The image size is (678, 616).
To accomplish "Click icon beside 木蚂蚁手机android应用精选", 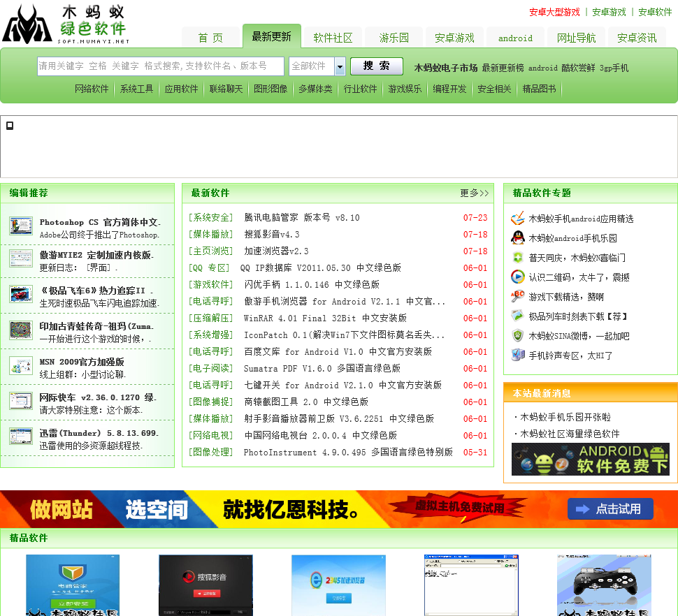I will click(517, 219).
